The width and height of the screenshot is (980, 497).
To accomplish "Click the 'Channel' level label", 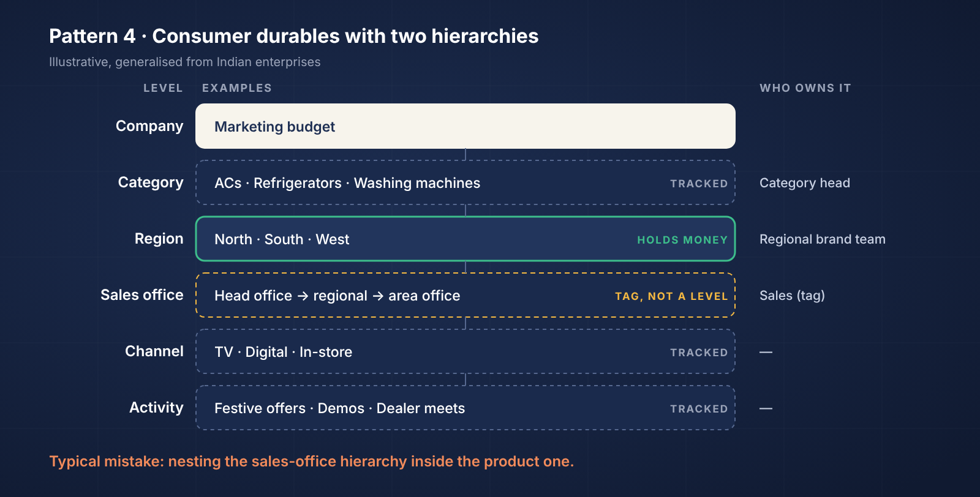I will pos(154,351).
